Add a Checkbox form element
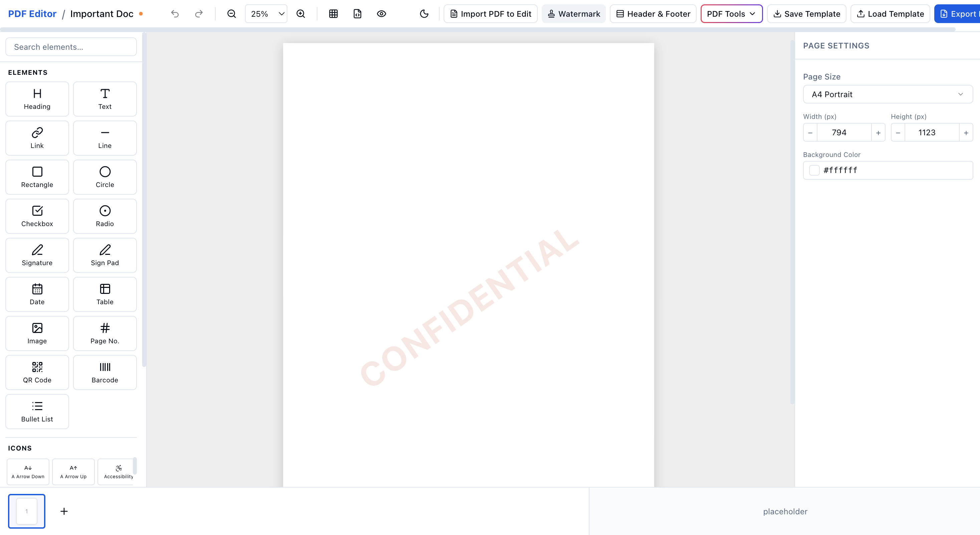The width and height of the screenshot is (980, 535). click(37, 216)
